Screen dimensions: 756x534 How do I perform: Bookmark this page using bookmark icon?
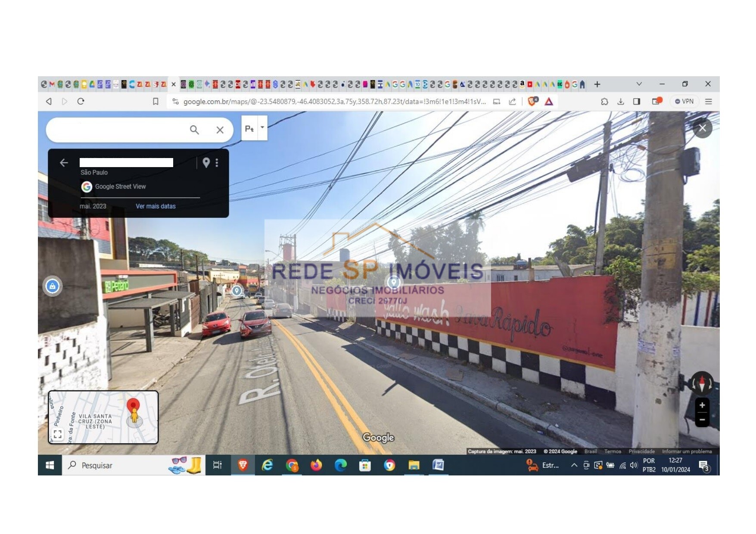coord(156,102)
